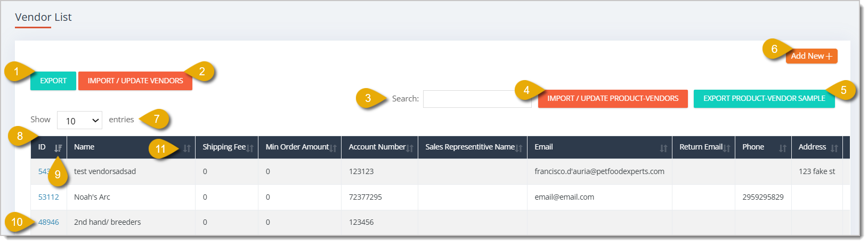Viewport: 868px width, 244px height.
Task: Click the Min Order Amount sort icon
Action: tap(333, 148)
